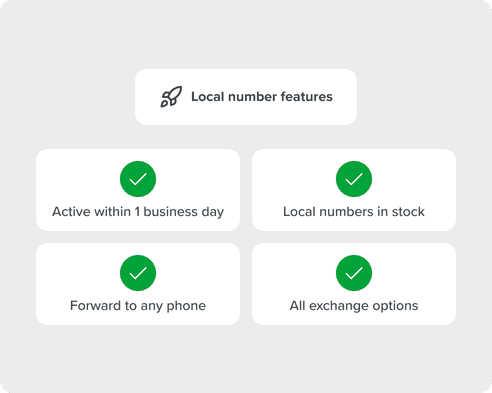Open the Local number features header pill
492x393 pixels.
[x=246, y=97]
